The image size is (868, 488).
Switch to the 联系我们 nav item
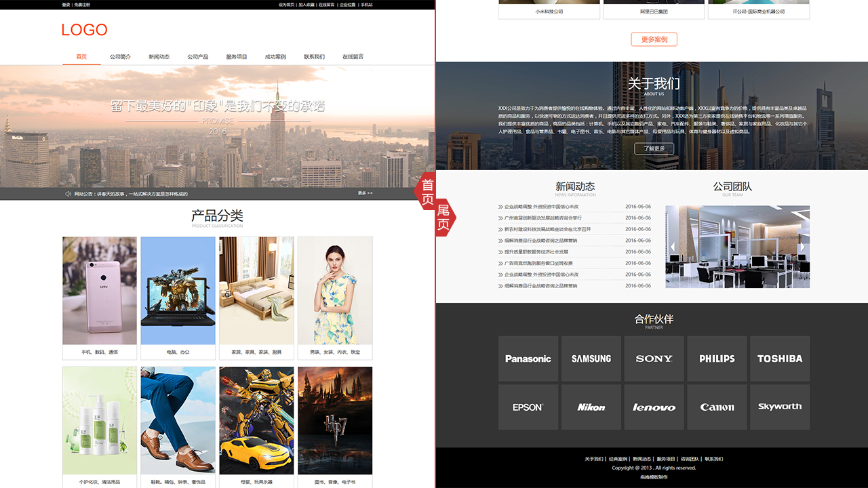click(x=314, y=57)
